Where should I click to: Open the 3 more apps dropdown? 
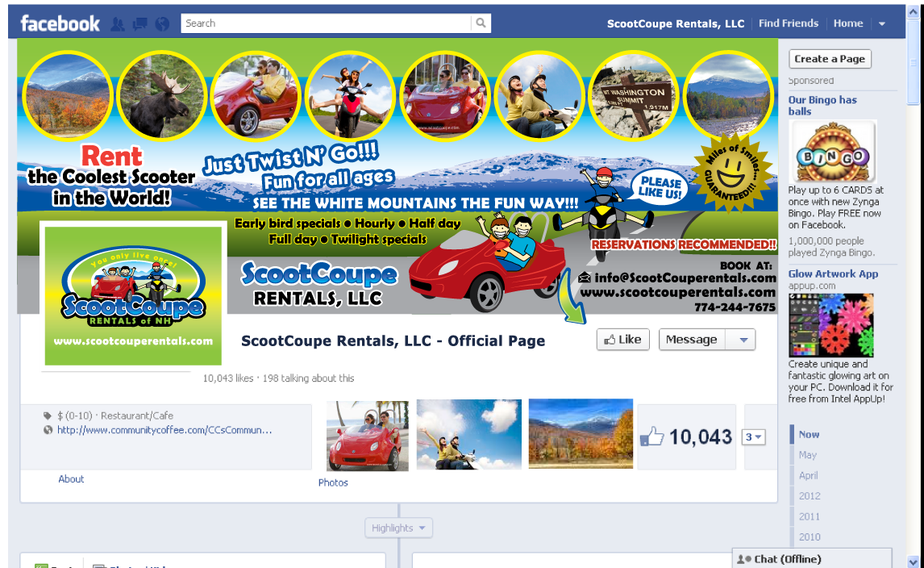point(753,436)
